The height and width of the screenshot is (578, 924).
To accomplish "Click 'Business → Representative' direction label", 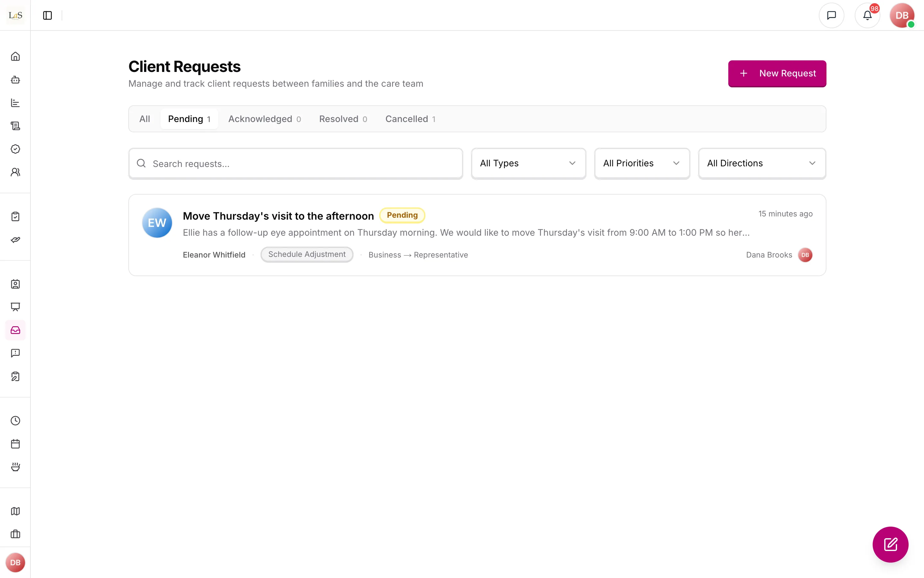I will pyautogui.click(x=418, y=255).
